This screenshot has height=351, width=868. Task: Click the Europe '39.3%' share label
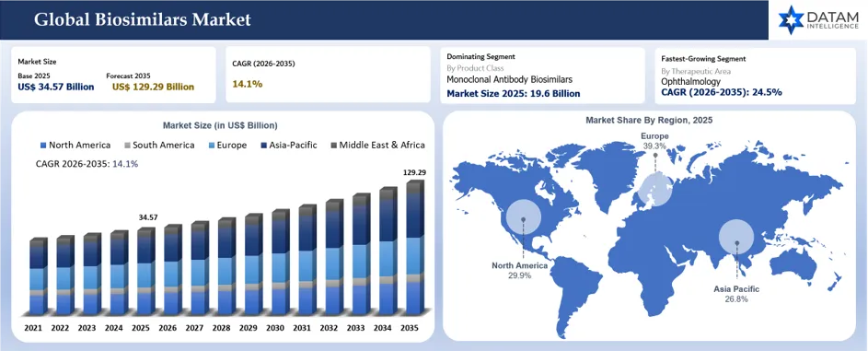click(654, 146)
